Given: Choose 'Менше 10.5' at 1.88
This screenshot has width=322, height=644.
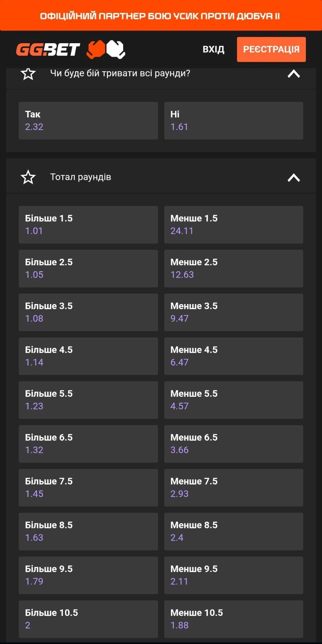Looking at the screenshot, I should coord(234,619).
